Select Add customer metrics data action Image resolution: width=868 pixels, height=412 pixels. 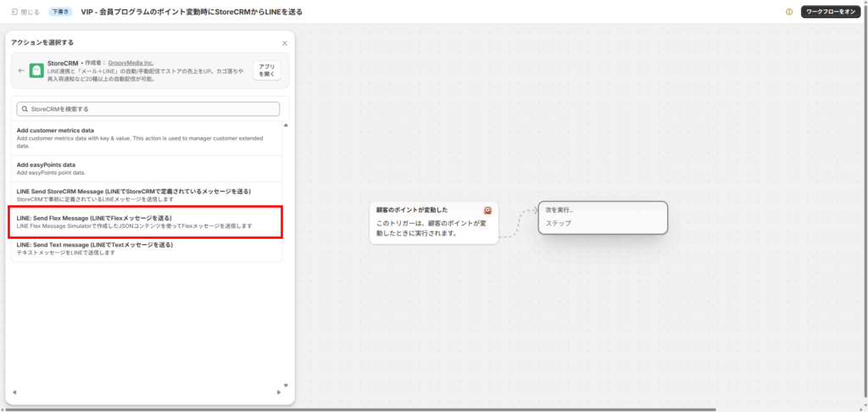click(x=144, y=137)
